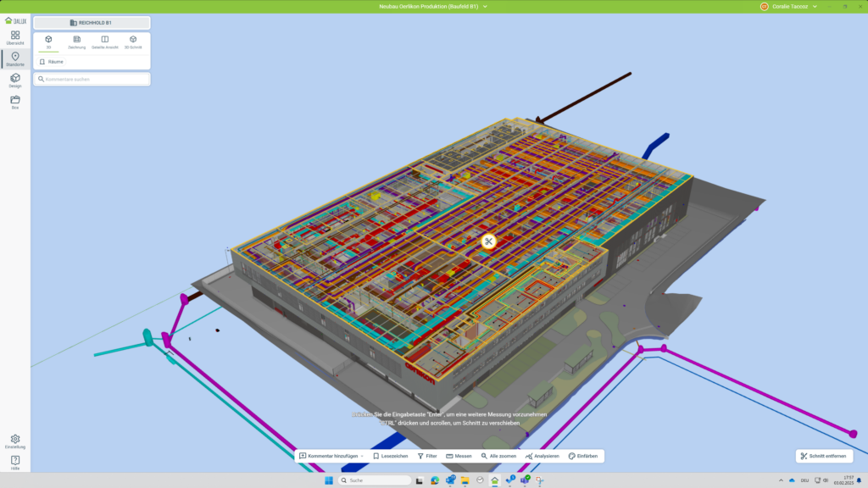Open the Box file section

(15, 102)
